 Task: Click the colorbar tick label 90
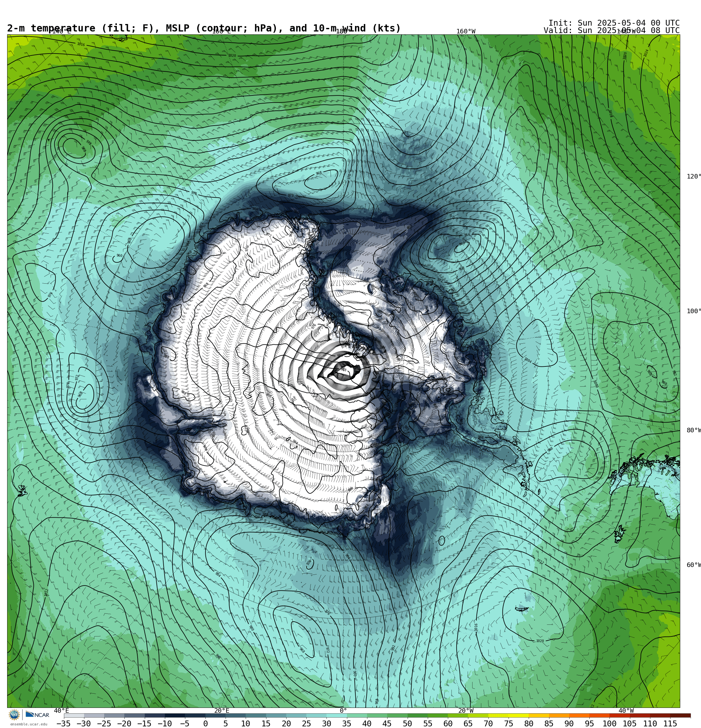[x=569, y=723]
